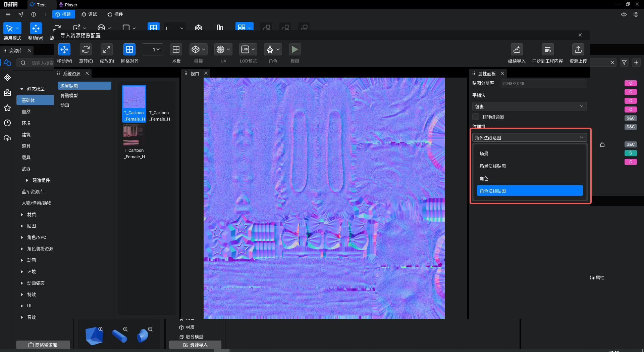Image resolution: width=644 pixels, height=352 pixels.
Task: Click the character (角色) icon
Action: (270, 50)
